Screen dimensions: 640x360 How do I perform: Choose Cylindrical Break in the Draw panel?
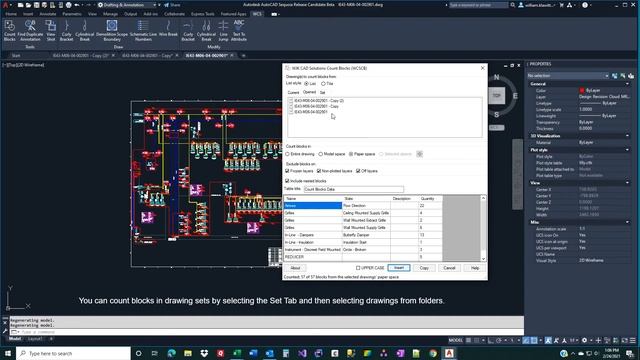[x=84, y=31]
